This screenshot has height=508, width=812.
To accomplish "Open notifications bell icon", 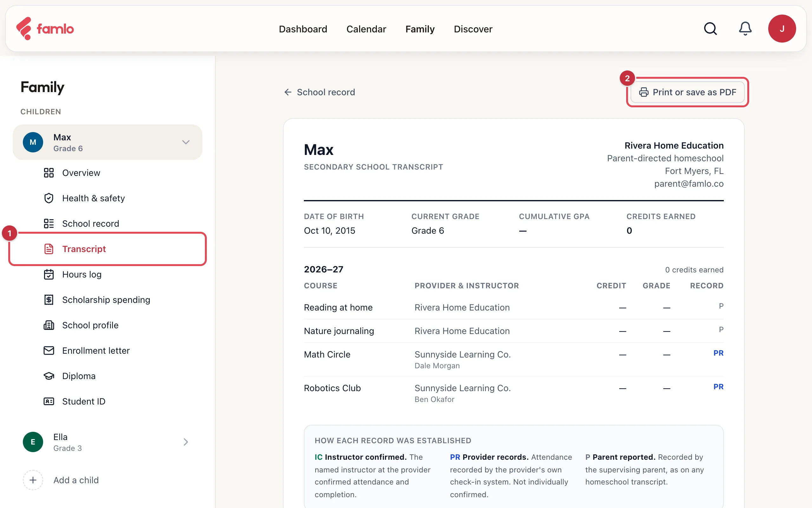I will click(745, 29).
